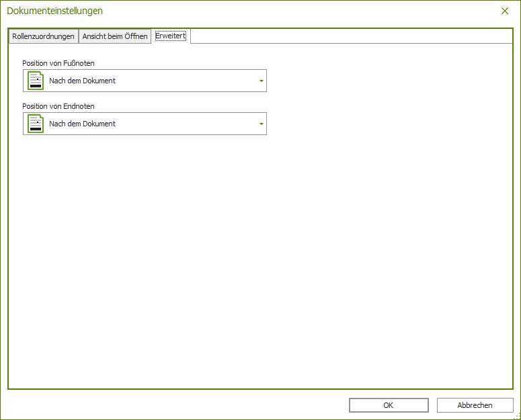Confirm settings with the OK button

pyautogui.click(x=389, y=405)
